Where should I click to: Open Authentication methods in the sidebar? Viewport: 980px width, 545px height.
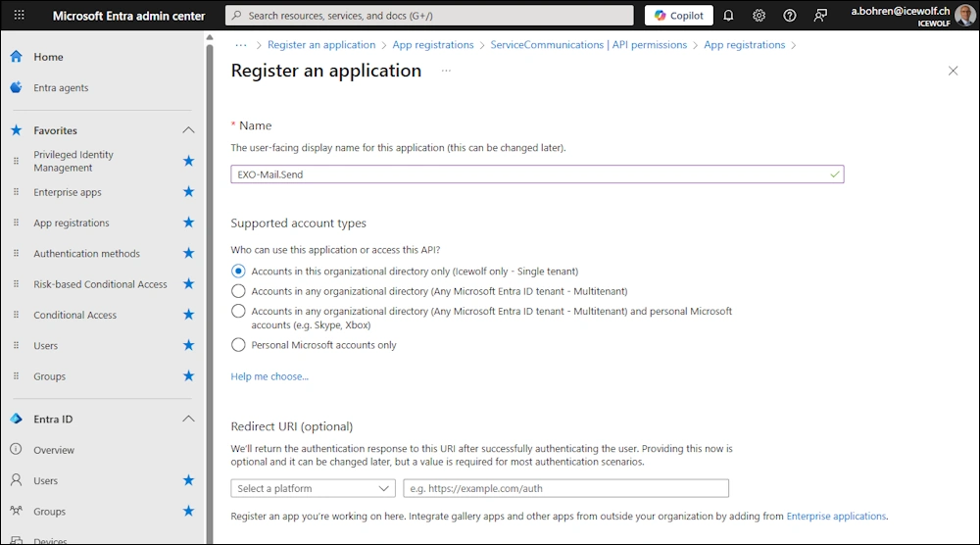86,254
